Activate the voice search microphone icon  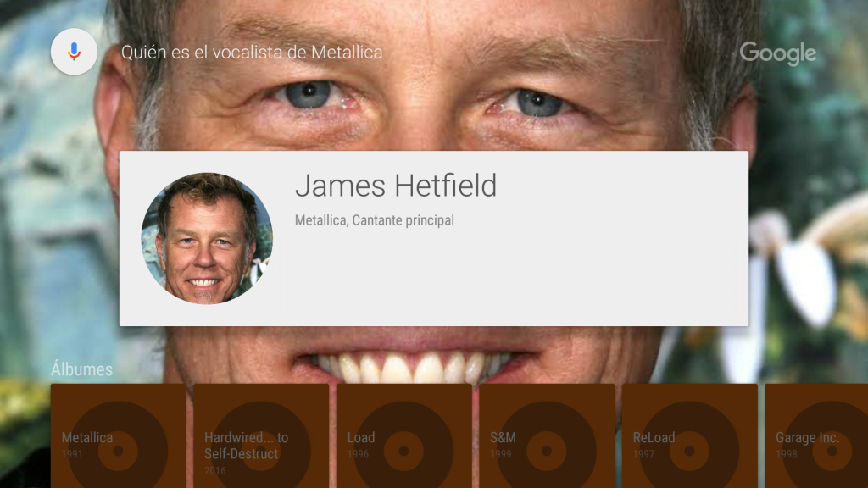point(75,52)
